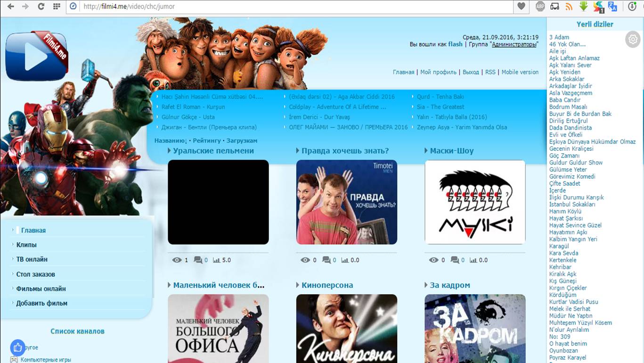Open the flash username link
Screen dimensions: 644x363
455,44
